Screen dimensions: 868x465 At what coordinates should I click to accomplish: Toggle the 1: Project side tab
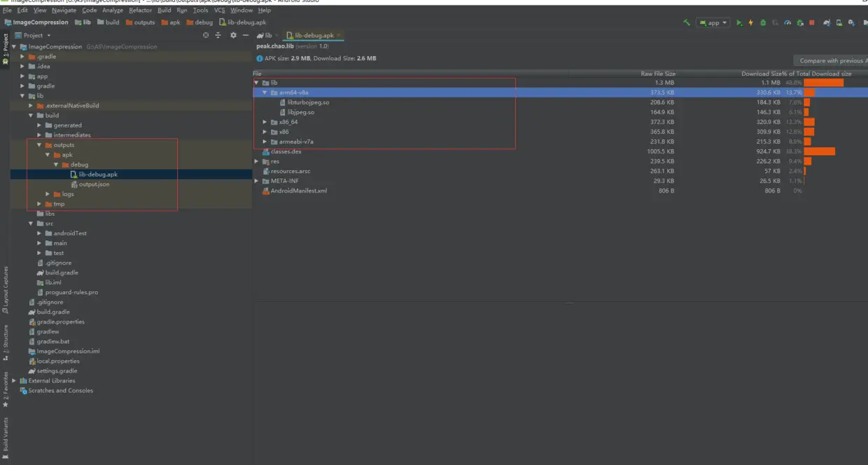click(x=6, y=48)
